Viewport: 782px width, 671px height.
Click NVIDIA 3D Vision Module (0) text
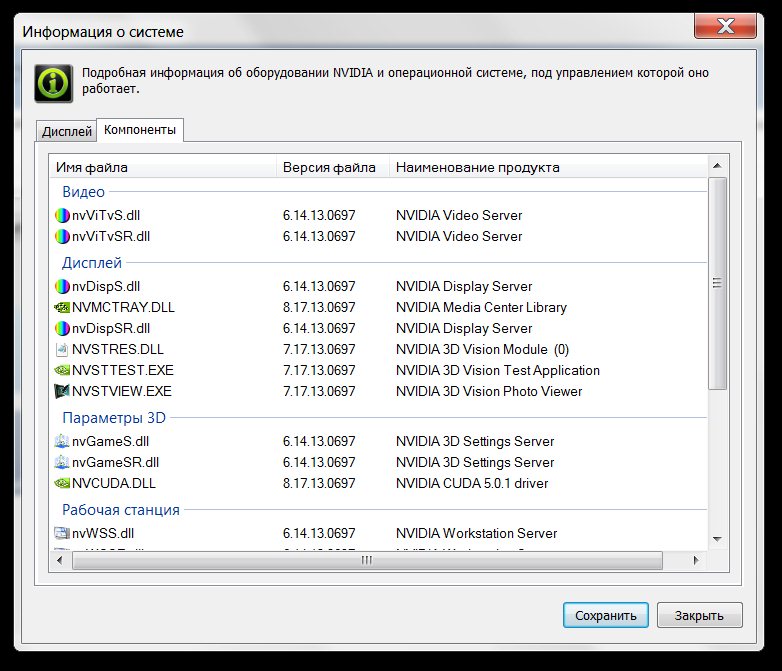tap(482, 349)
